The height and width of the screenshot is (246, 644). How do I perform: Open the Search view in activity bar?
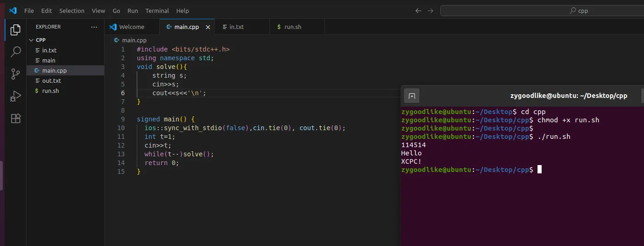[16, 52]
